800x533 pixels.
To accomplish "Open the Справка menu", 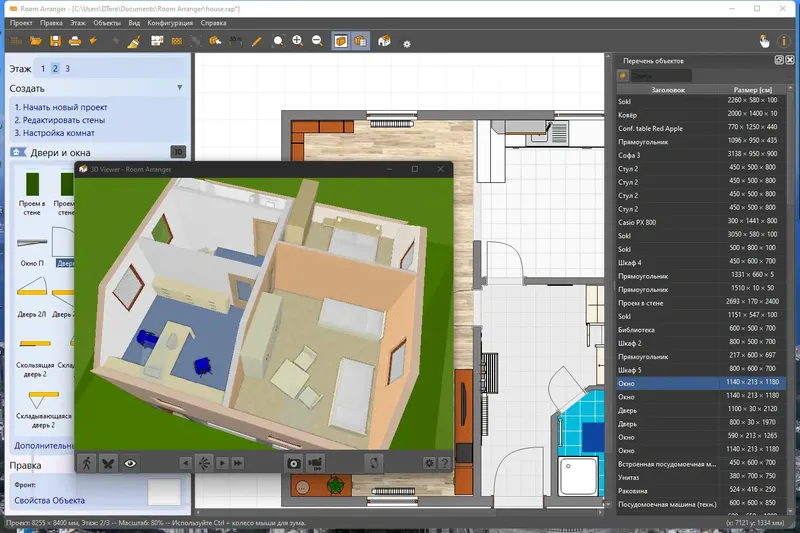I will point(213,23).
